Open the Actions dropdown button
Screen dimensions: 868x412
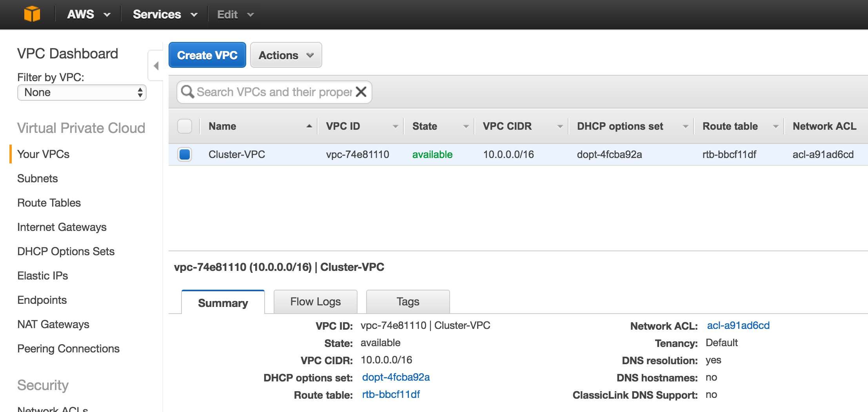tap(286, 55)
